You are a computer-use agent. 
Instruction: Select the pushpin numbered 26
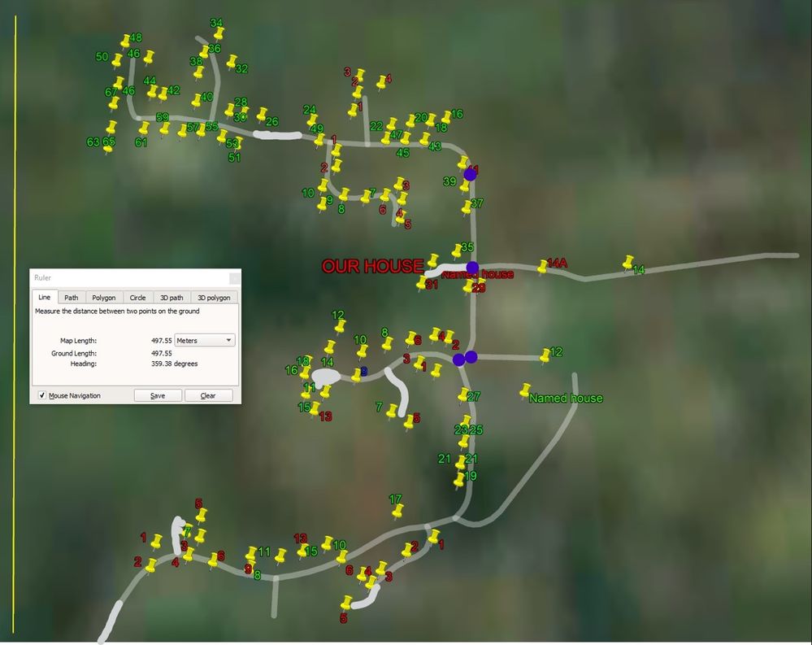pyautogui.click(x=263, y=115)
